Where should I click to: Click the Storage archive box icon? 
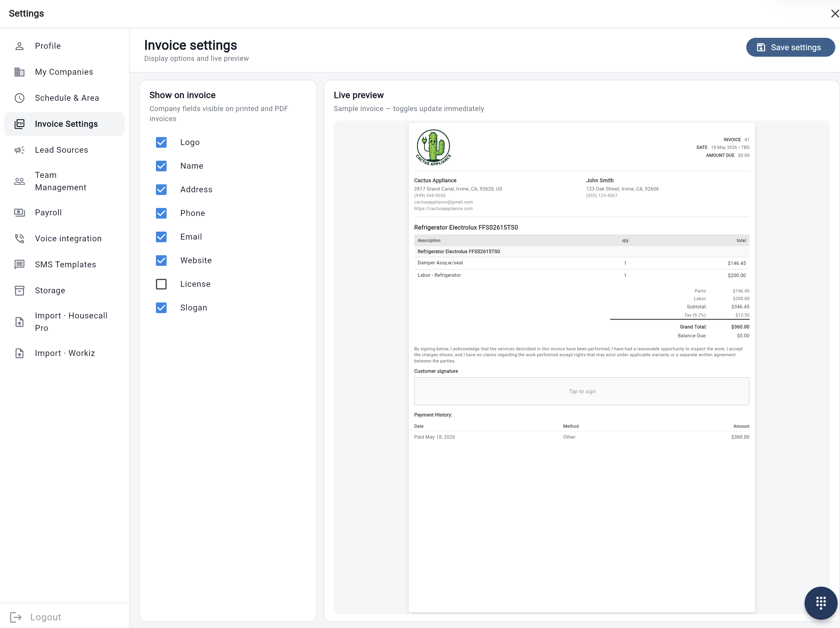(19, 290)
